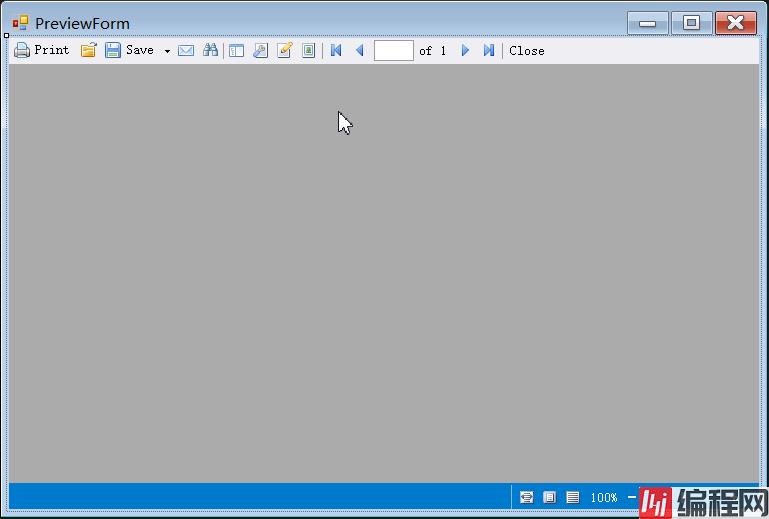Viewport: 769px width, 519px height.
Task: Click the edit page pencil icon
Action: point(284,50)
